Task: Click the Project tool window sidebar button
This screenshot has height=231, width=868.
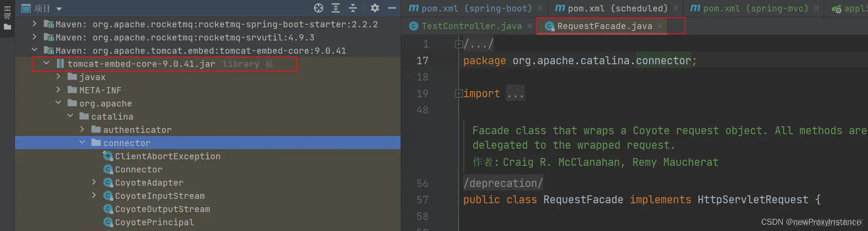Action: pyautogui.click(x=7, y=18)
